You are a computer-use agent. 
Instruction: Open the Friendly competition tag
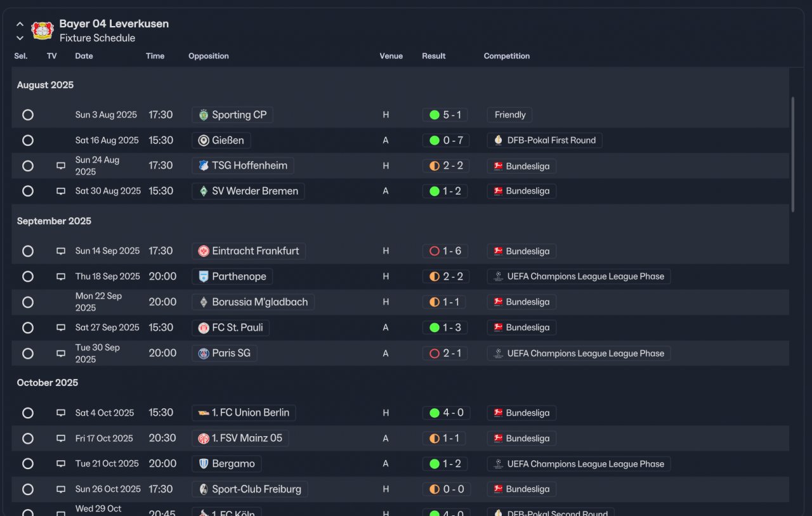[x=509, y=115]
